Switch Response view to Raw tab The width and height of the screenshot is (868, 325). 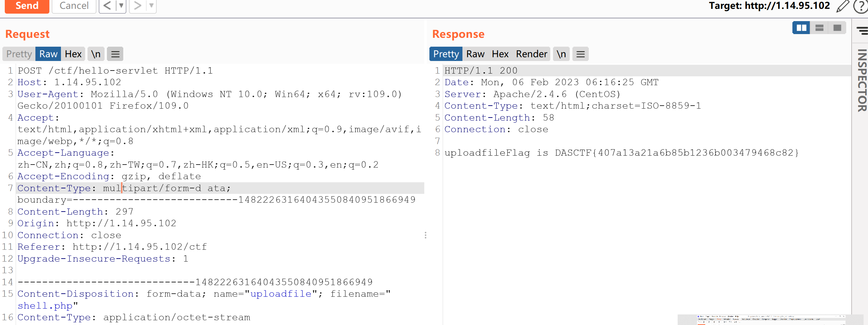475,54
